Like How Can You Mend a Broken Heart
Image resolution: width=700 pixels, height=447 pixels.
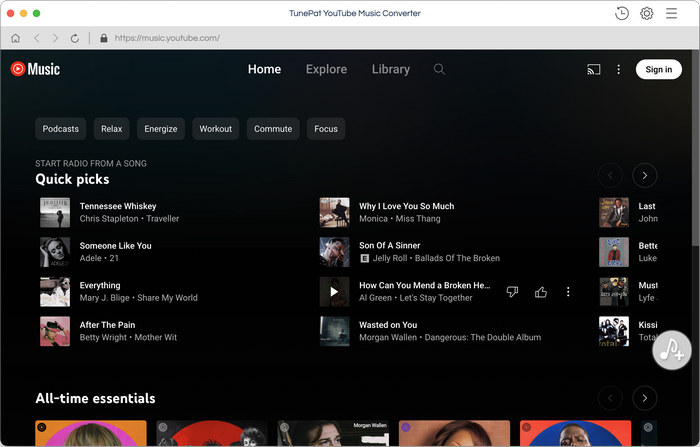coord(541,292)
